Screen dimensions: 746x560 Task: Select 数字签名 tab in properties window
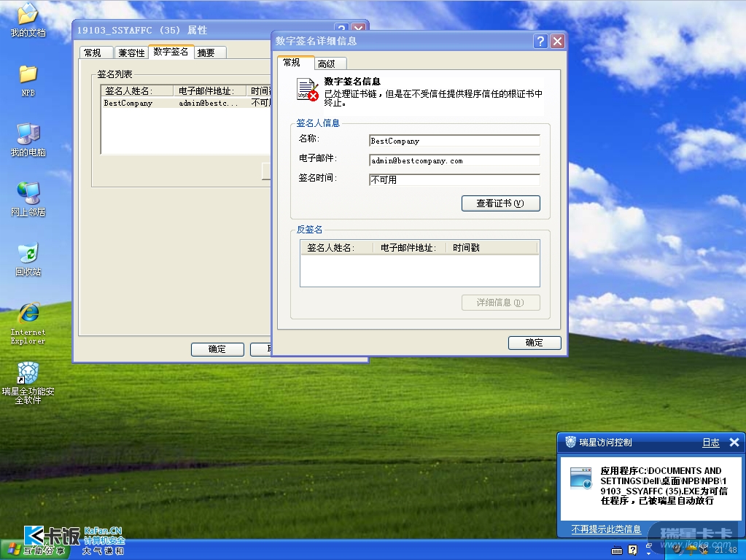tap(171, 51)
